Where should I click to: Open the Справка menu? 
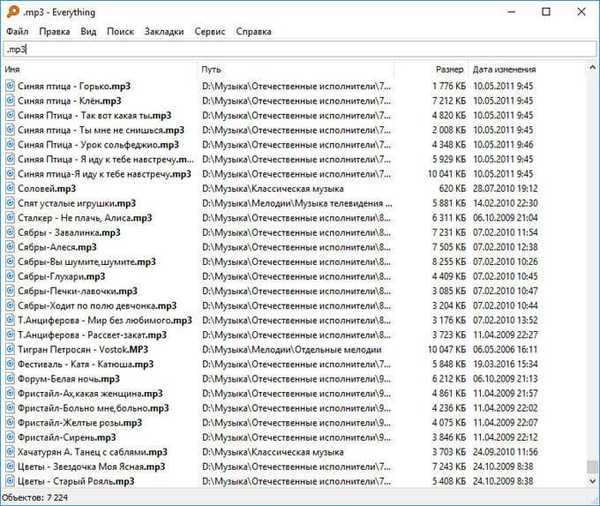[254, 31]
